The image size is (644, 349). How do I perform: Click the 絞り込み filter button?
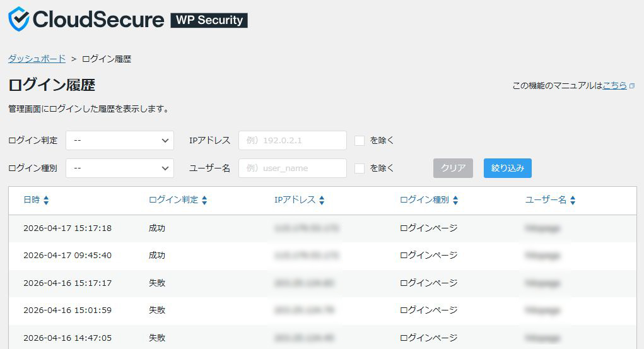508,168
